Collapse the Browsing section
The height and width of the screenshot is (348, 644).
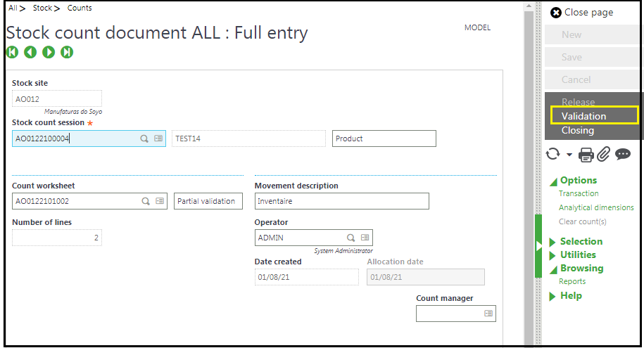click(553, 269)
